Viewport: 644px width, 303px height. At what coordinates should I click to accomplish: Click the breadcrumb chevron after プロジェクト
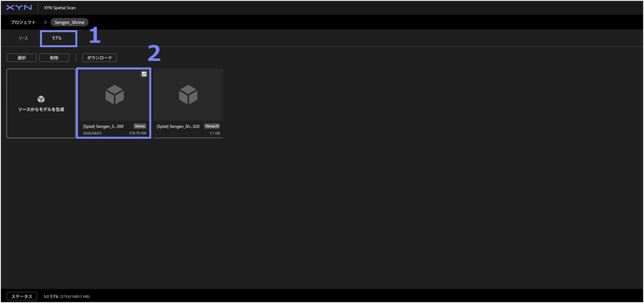45,22
